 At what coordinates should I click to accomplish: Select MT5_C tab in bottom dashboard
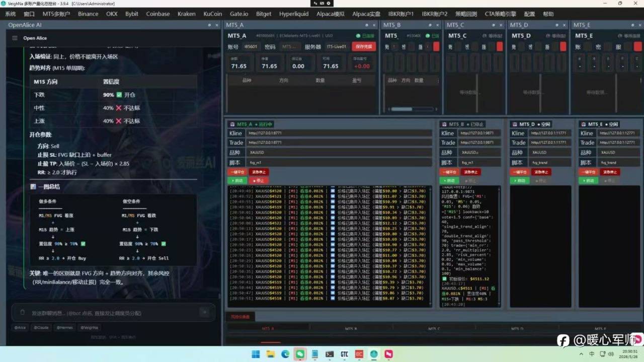434,329
